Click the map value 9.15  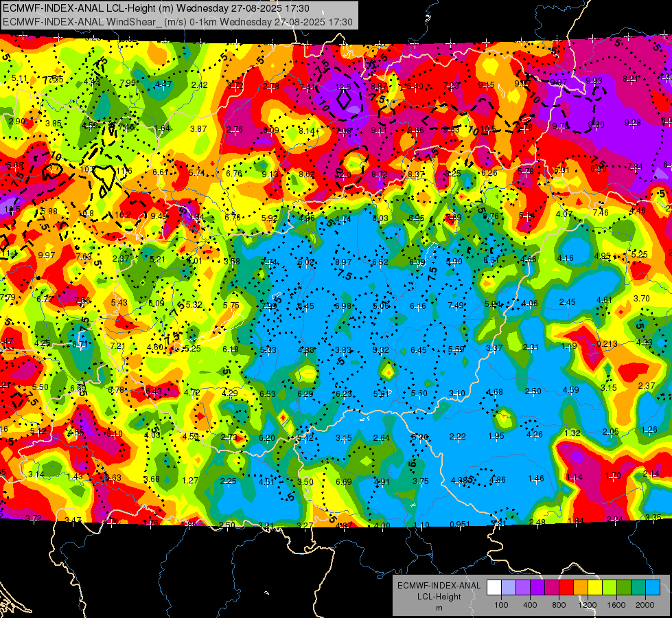point(487,85)
